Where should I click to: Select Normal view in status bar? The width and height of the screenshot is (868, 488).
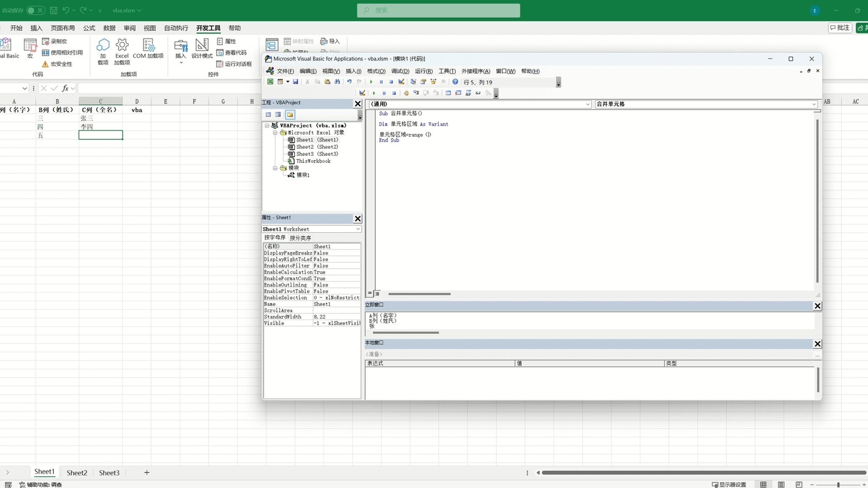point(764,484)
